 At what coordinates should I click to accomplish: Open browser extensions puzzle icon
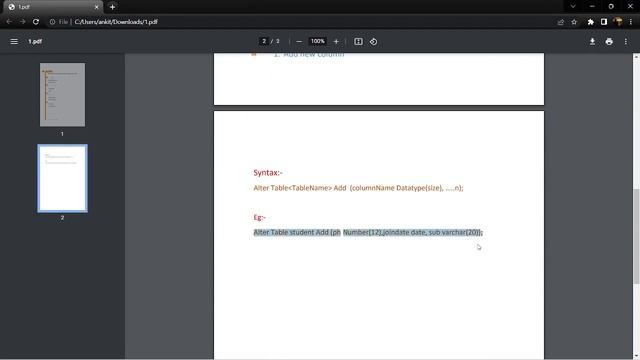click(x=590, y=22)
